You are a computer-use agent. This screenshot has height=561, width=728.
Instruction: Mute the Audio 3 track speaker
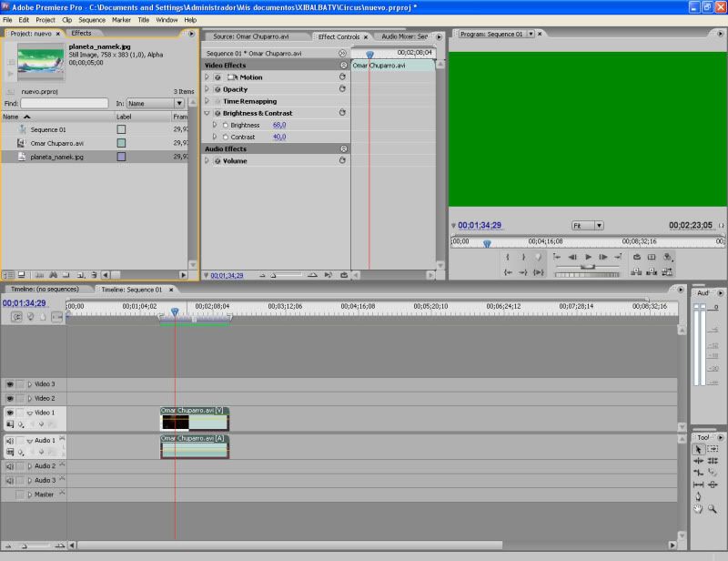[x=10, y=481]
